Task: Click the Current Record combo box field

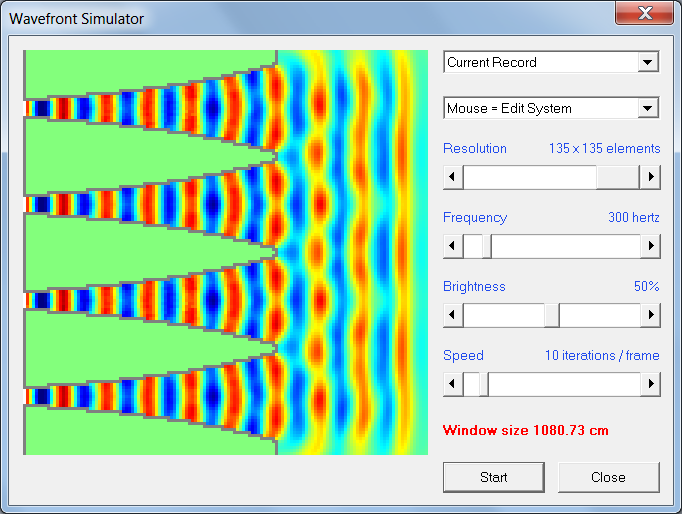Action: pyautogui.click(x=551, y=62)
